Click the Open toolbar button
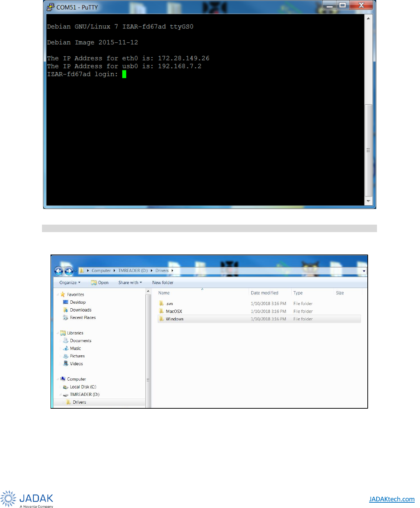This screenshot has height=508, width=420. (100, 283)
